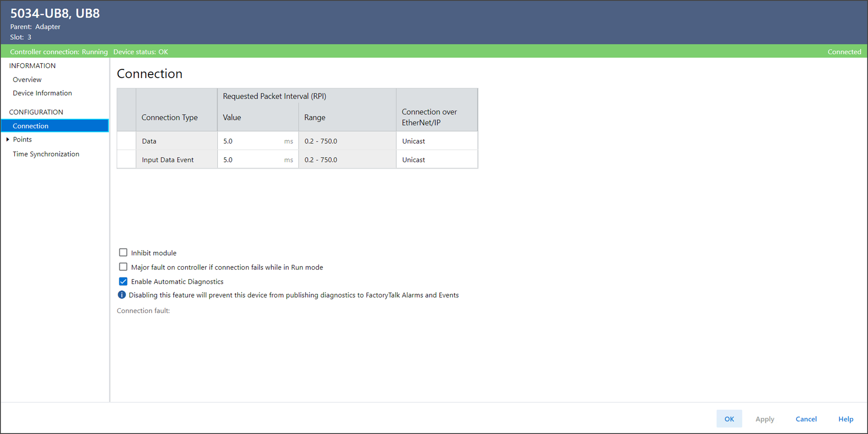Image resolution: width=868 pixels, height=434 pixels.
Task: Open Time Synchronization settings
Action: pyautogui.click(x=46, y=154)
